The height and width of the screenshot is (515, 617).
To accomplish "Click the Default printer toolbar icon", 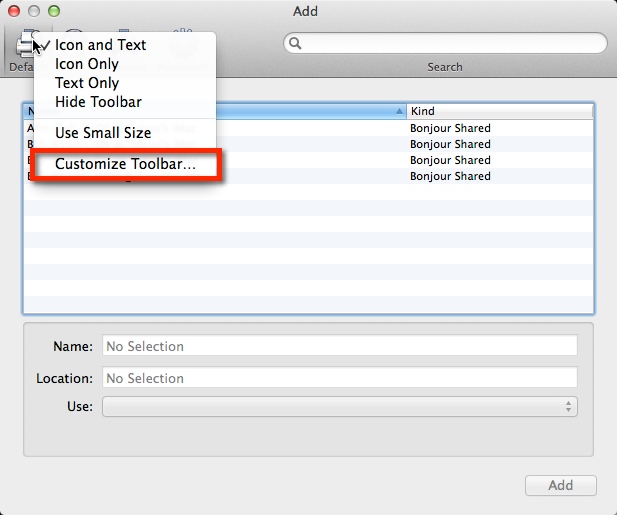I will coord(22,44).
